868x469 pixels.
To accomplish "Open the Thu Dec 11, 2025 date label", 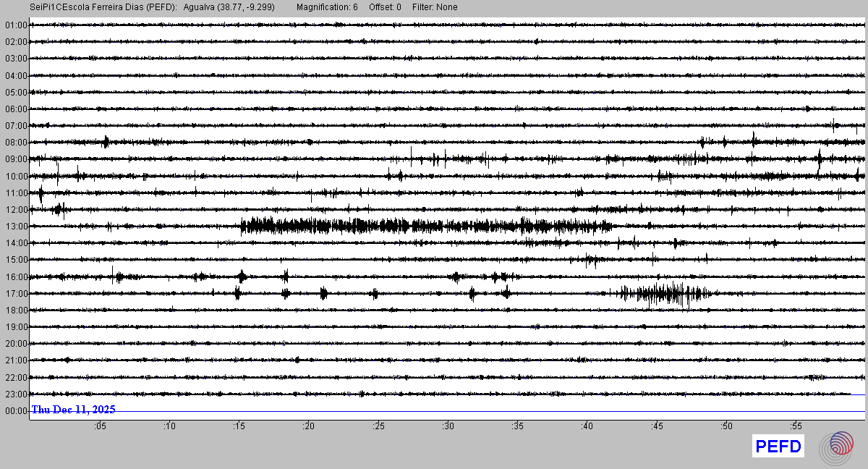I will pyautogui.click(x=73, y=410).
